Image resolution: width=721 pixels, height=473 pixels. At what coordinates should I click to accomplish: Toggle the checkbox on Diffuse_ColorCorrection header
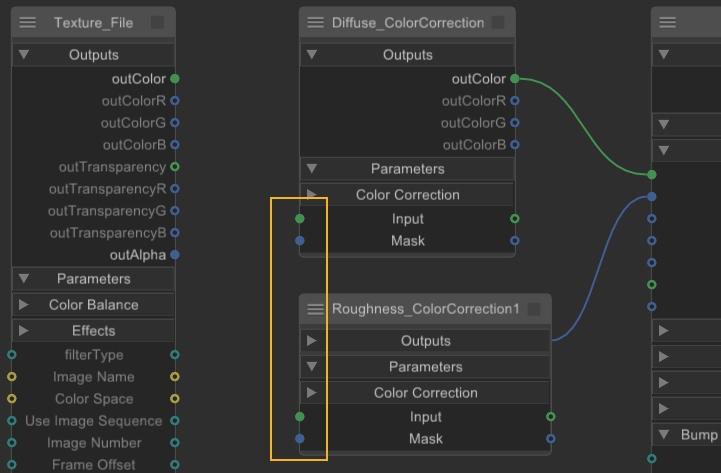pos(498,22)
